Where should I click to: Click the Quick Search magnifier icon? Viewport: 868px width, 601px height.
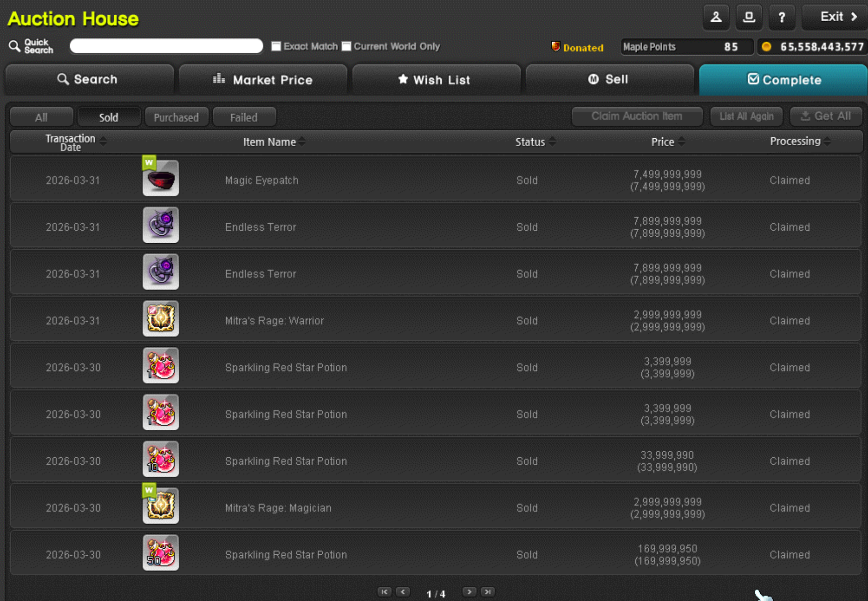tap(14, 46)
